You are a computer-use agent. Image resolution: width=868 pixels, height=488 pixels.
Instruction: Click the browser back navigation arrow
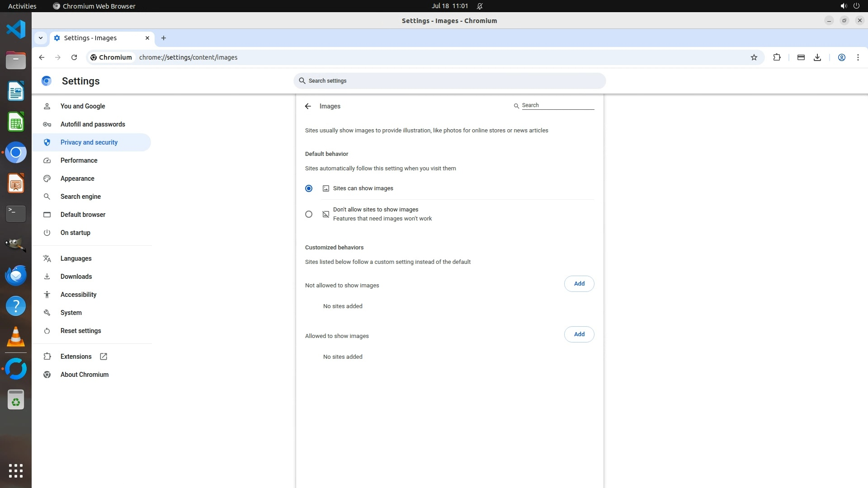[x=42, y=57]
